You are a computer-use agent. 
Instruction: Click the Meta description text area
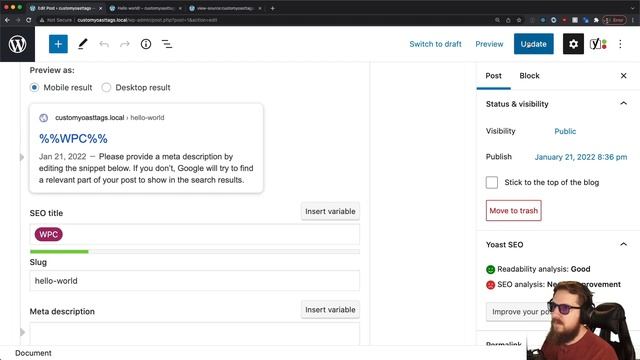(195, 334)
